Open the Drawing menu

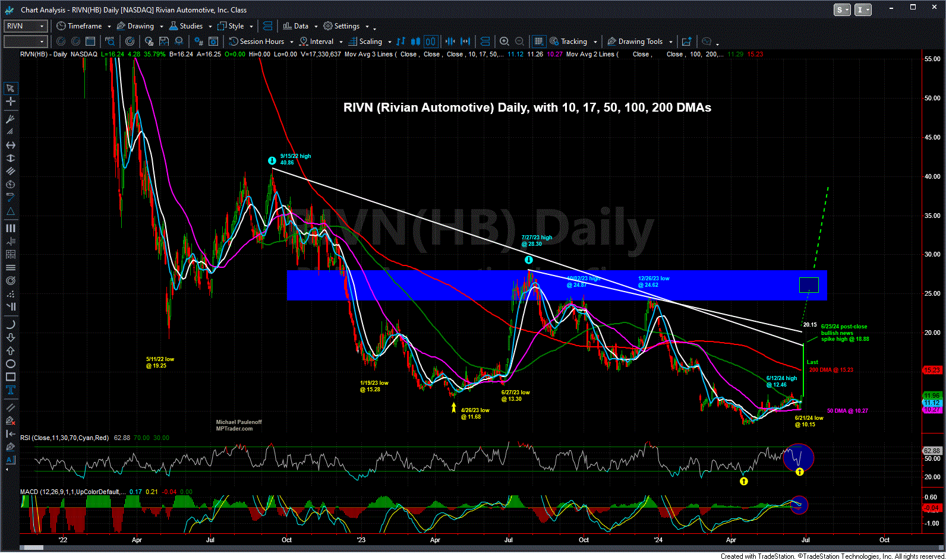[x=135, y=26]
